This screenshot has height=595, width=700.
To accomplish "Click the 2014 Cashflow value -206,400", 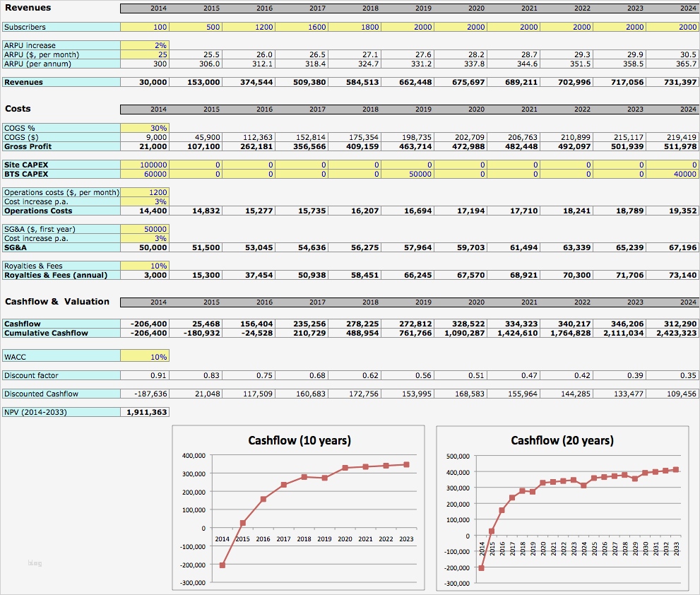I will [145, 324].
